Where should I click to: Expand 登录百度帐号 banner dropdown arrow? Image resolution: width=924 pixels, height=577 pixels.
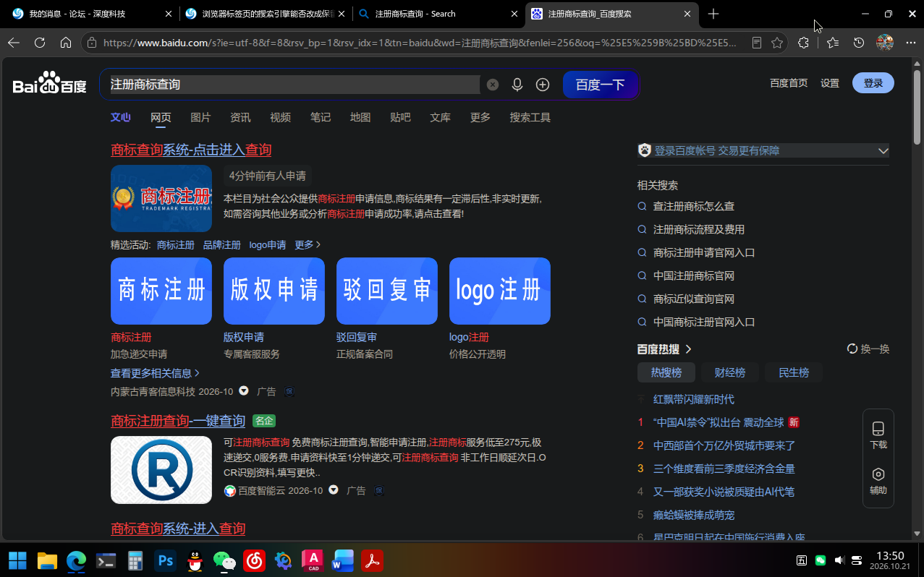click(x=883, y=150)
